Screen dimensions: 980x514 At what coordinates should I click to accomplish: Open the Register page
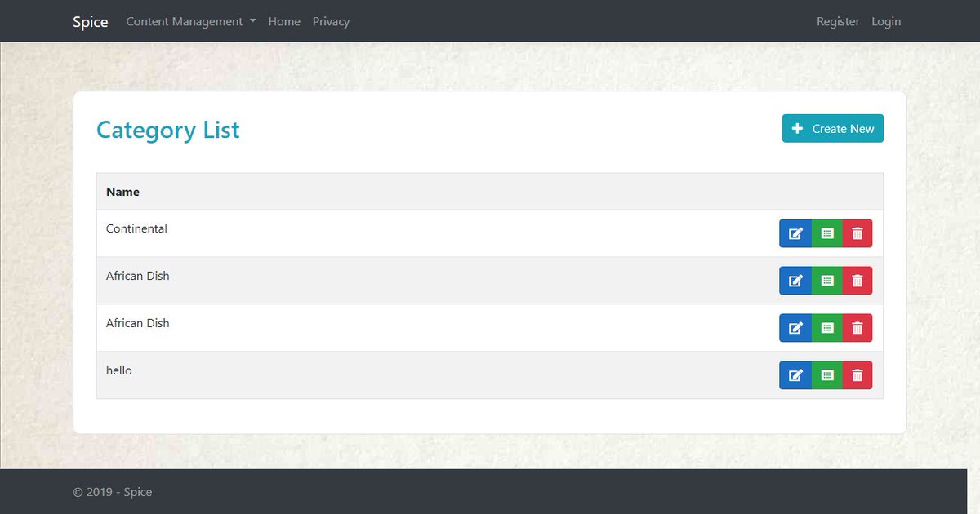tap(838, 22)
